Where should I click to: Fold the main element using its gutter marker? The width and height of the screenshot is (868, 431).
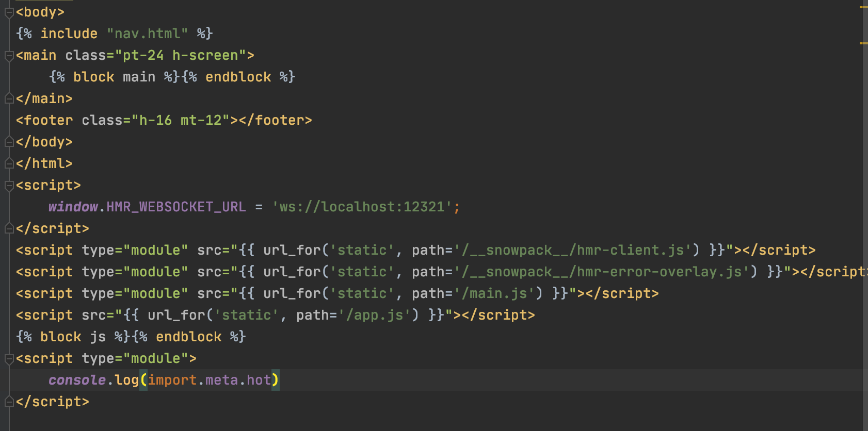pos(9,56)
